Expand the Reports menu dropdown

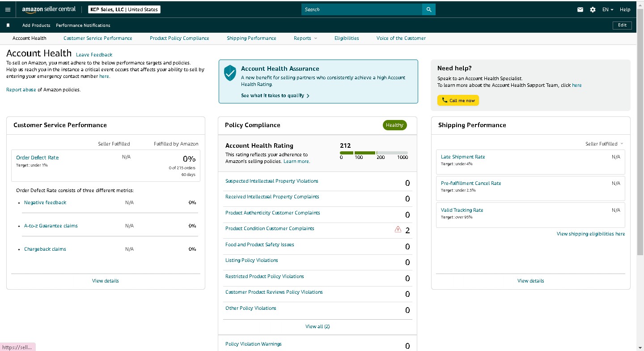[305, 39]
